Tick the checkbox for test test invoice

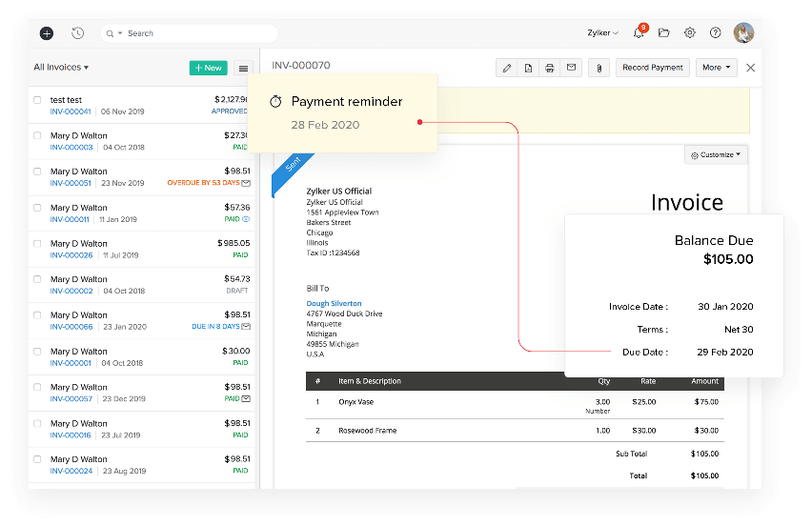(x=38, y=100)
